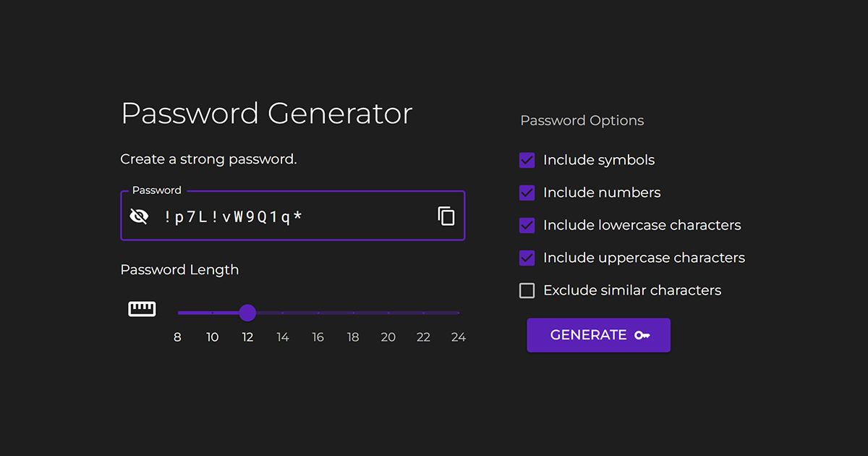The image size is (868, 456).
Task: Uncheck Include uppercase characters checkbox
Action: coord(527,258)
